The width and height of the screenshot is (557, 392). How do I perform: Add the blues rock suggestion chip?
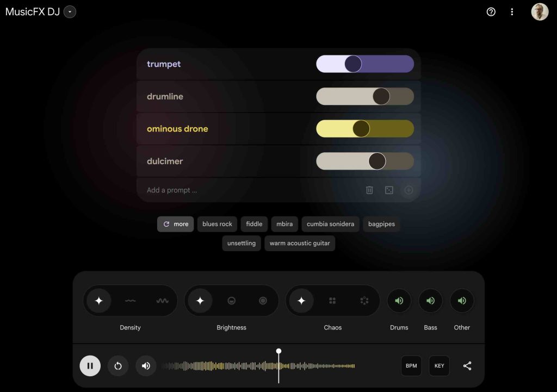click(217, 224)
